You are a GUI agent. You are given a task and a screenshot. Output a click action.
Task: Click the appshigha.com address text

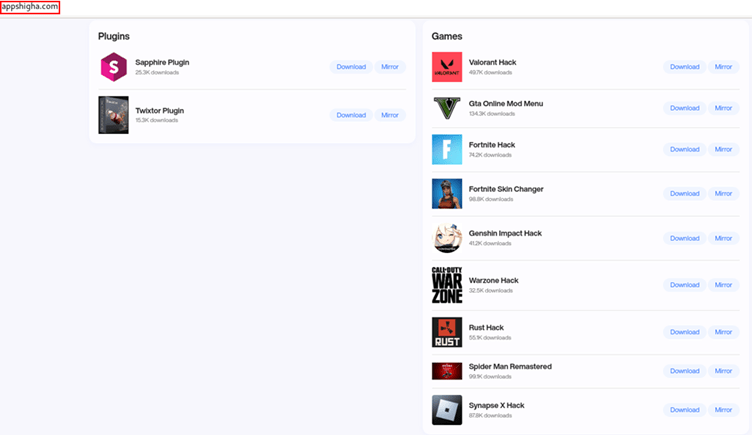pyautogui.click(x=30, y=7)
